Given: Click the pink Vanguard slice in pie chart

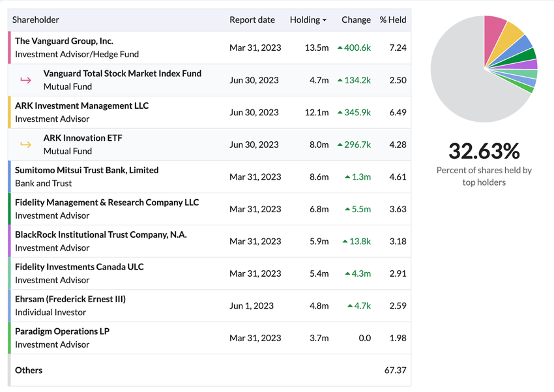Looking at the screenshot, I should (x=494, y=29).
